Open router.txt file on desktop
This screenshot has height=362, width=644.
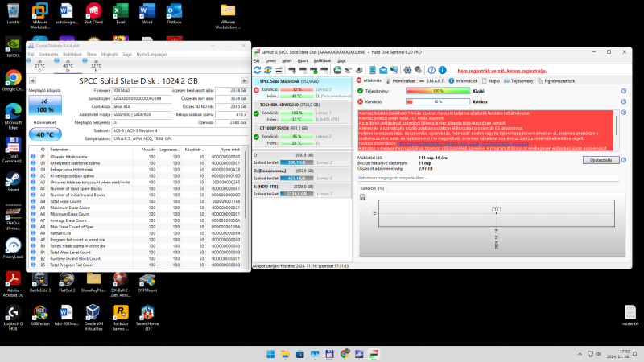point(630,315)
